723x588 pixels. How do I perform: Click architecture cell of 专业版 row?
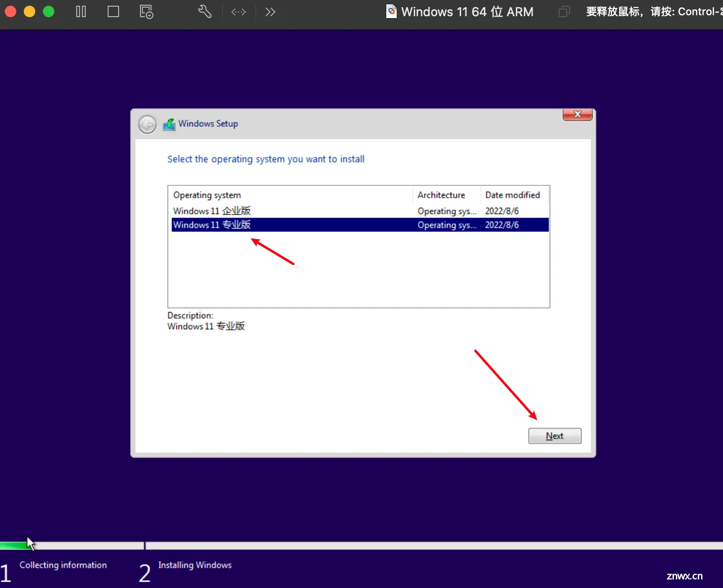coord(447,225)
